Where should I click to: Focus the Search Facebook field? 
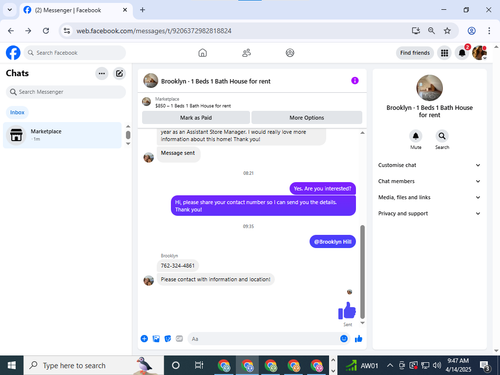click(75, 53)
